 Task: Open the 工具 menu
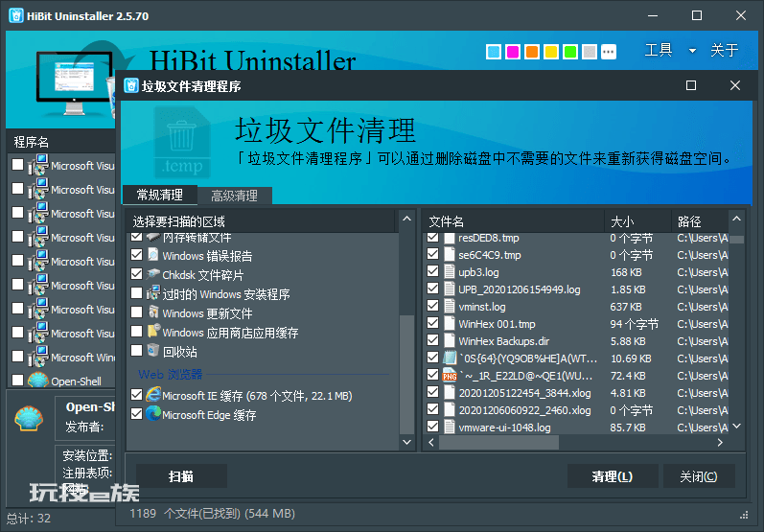(x=659, y=50)
